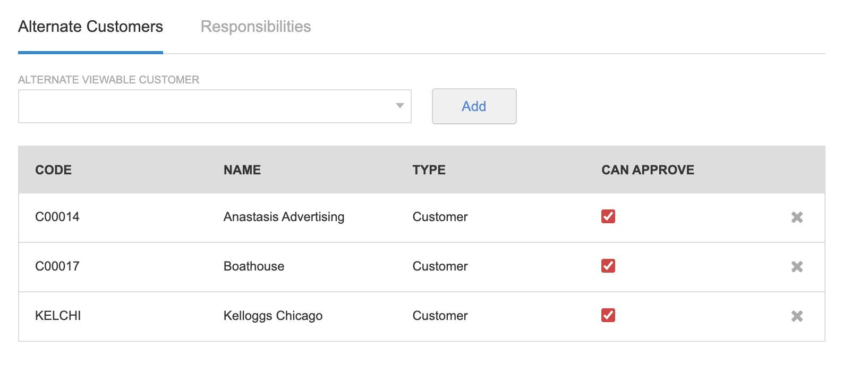Click the NAME column header
Image resolution: width=868 pixels, height=371 pixels.
[x=242, y=170]
